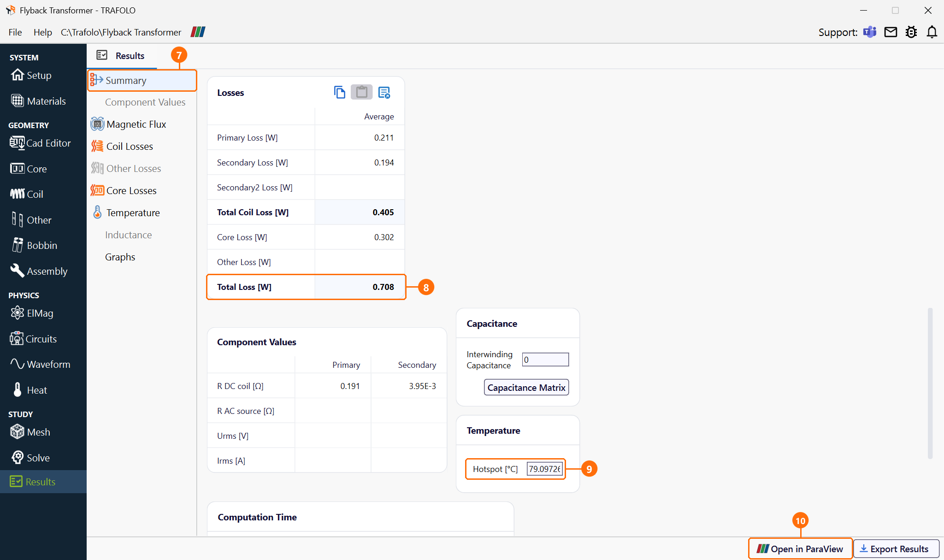Click the table export icon in Losses
The height and width of the screenshot is (560, 944).
click(x=384, y=93)
